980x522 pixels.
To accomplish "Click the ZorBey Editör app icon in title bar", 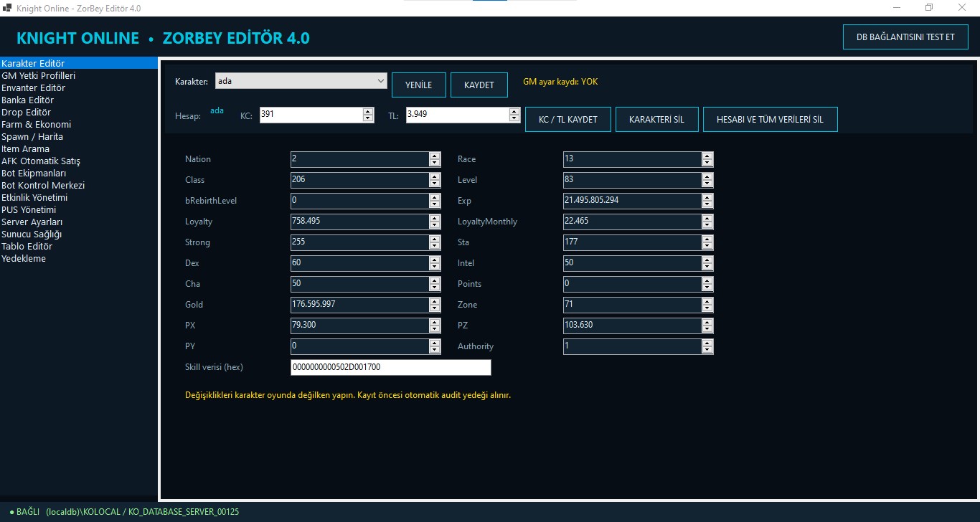I will [x=7, y=8].
